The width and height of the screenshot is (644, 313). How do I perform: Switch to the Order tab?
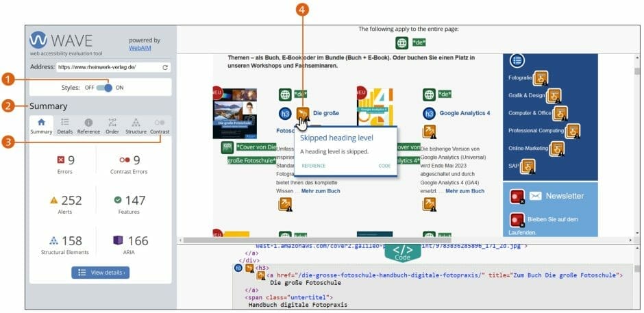(112, 127)
